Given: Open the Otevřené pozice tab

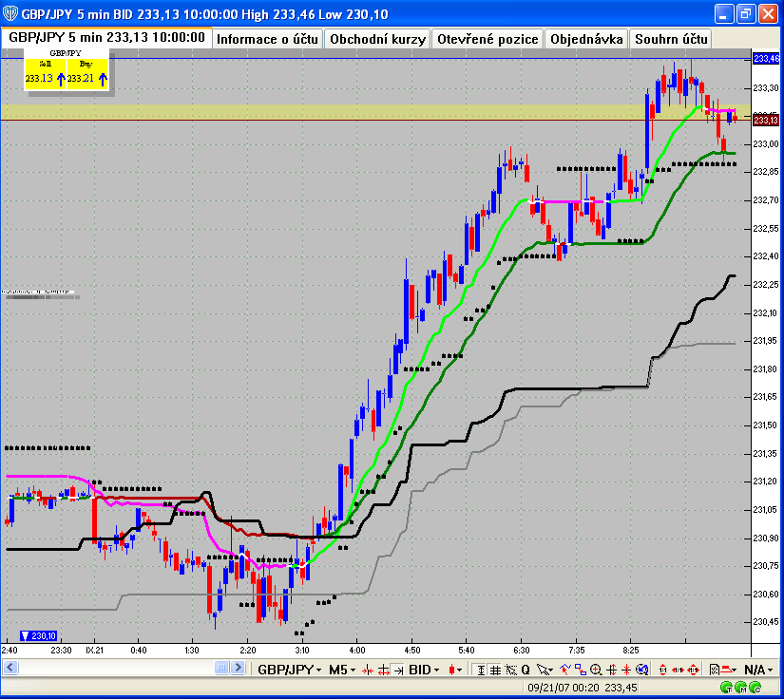Looking at the screenshot, I should point(488,39).
